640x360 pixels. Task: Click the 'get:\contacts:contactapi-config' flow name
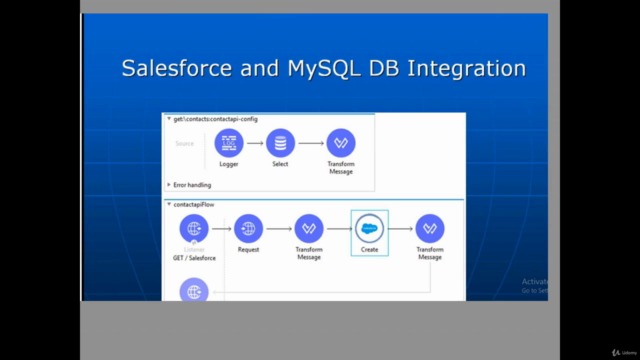click(216, 119)
